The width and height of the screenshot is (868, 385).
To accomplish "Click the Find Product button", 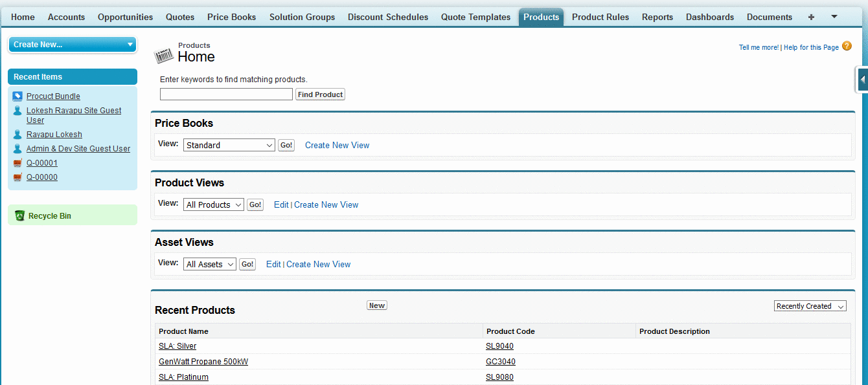I will 320,94.
